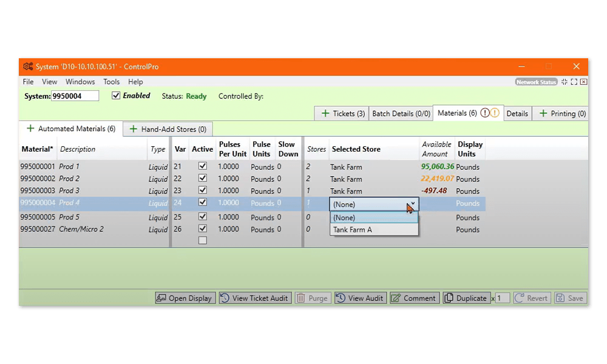The width and height of the screenshot is (607, 364).
Task: Click the orange warning icon on Materials tab
Action: (x=495, y=113)
